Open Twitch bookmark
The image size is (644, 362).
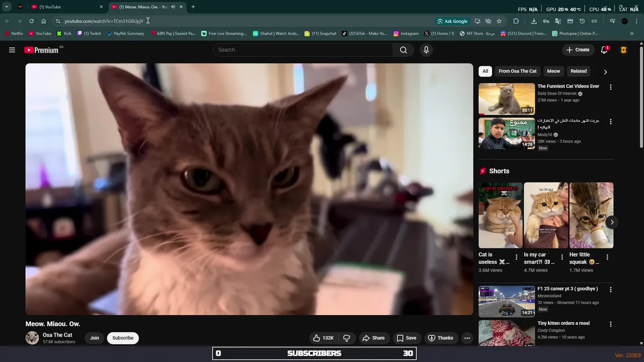coord(90,34)
